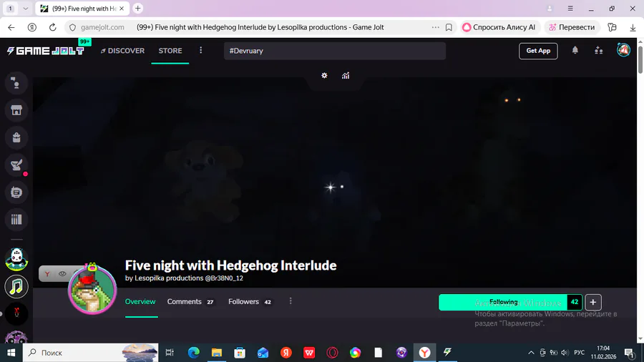
Task: Select the Overview tab
Action: pos(140,302)
